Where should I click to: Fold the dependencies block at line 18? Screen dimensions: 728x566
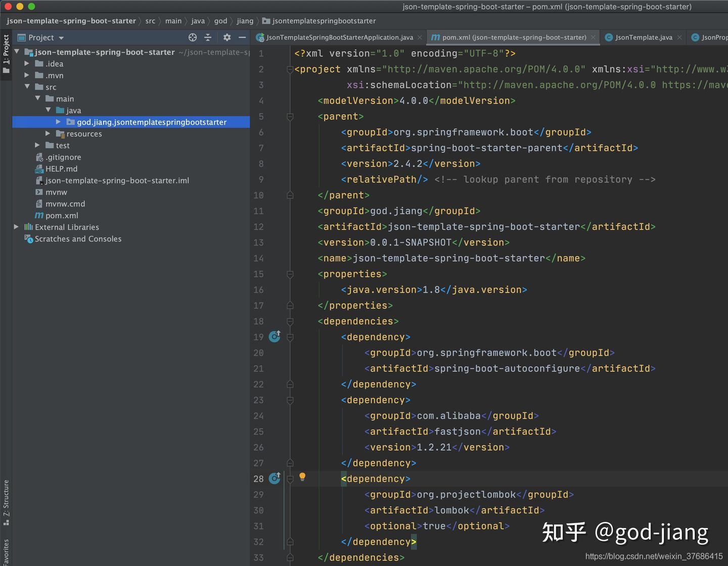pos(290,321)
